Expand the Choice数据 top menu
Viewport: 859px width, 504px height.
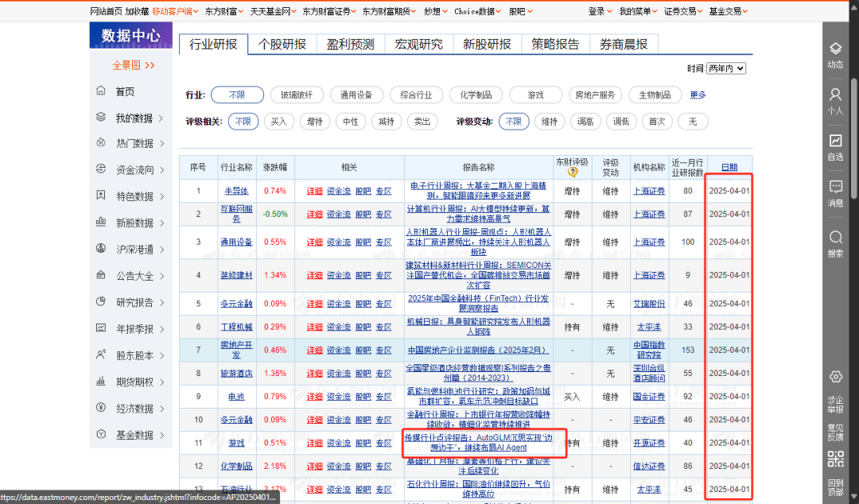(x=477, y=11)
